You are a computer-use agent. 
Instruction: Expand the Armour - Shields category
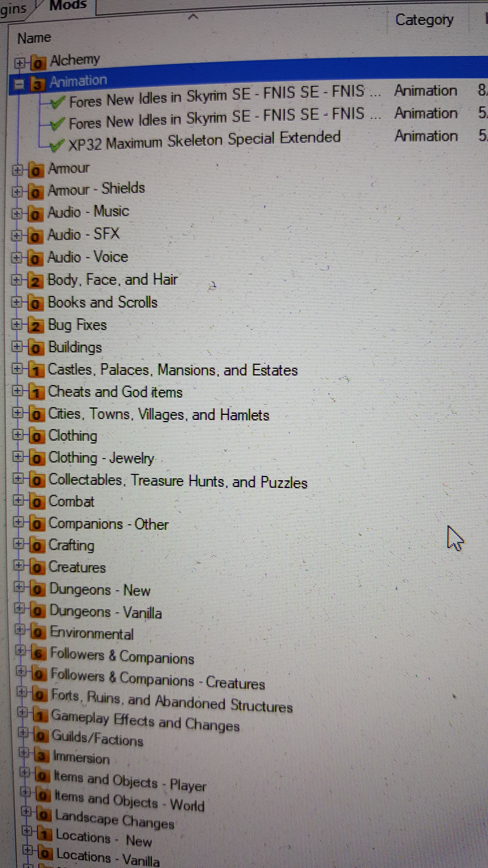[x=17, y=192]
